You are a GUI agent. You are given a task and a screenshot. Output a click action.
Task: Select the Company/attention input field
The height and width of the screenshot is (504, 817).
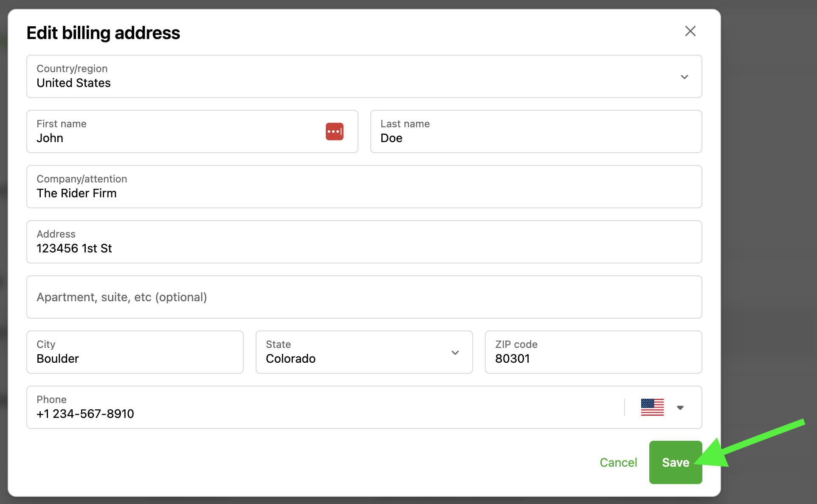click(363, 193)
